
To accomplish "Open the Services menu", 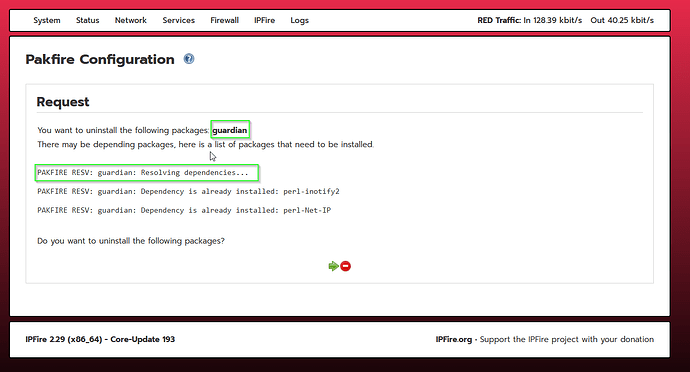I will coord(179,20).
